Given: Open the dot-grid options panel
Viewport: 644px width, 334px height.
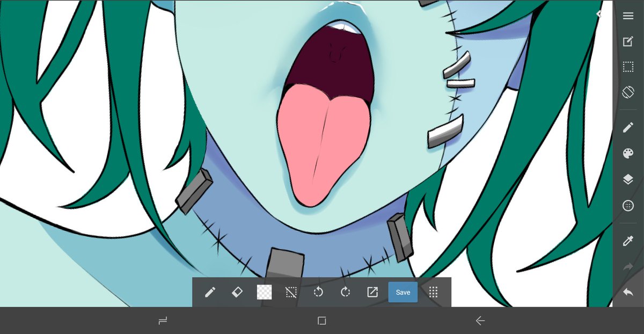Looking at the screenshot, I should (x=433, y=292).
